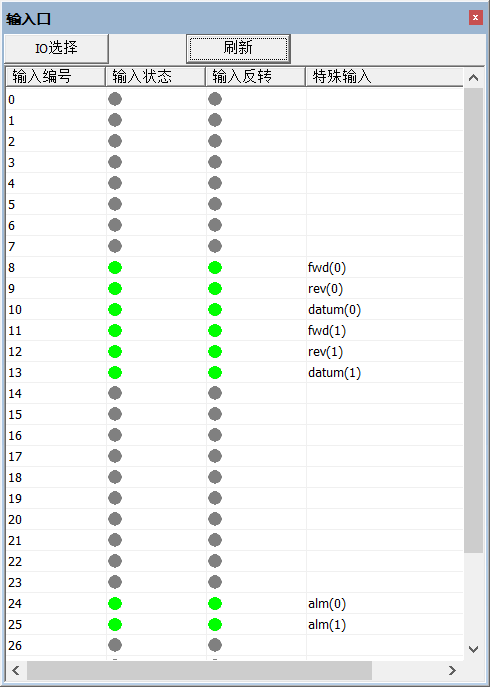Toggle green invert indicator in row 8
490x687 pixels.
point(215,268)
